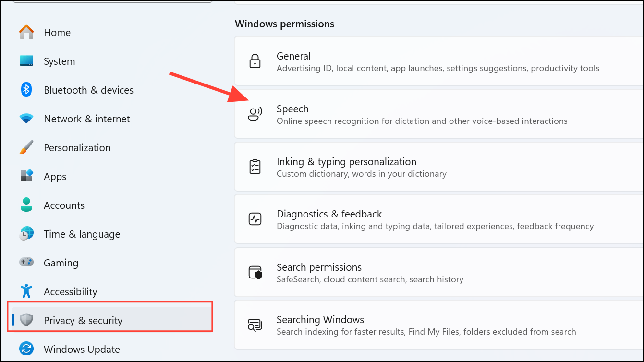The height and width of the screenshot is (362, 644).
Task: Click the Diagnostics heartbeat icon
Action: click(x=255, y=219)
